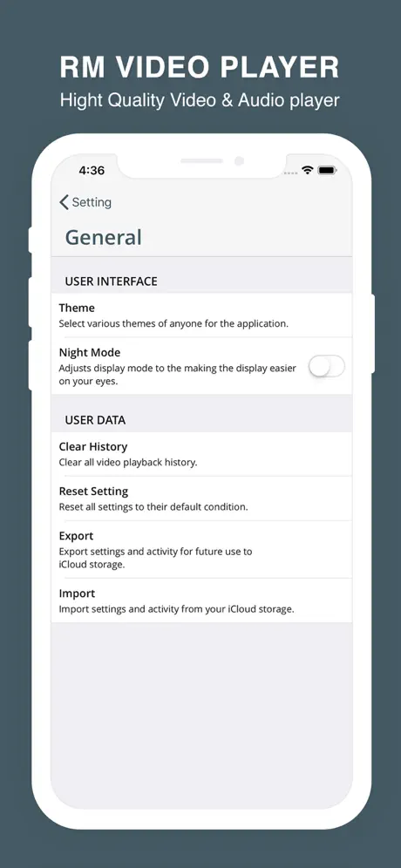
Task: Go back via the Setting label
Action: [92, 202]
